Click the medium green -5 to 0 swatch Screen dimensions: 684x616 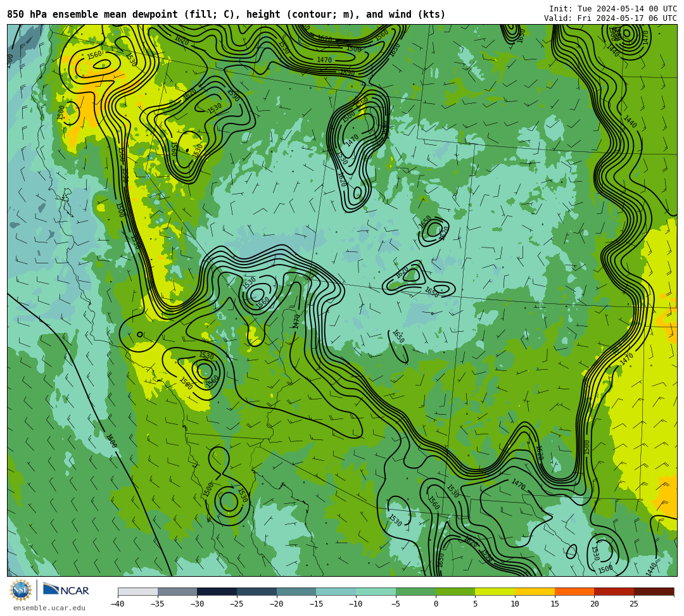click(415, 591)
